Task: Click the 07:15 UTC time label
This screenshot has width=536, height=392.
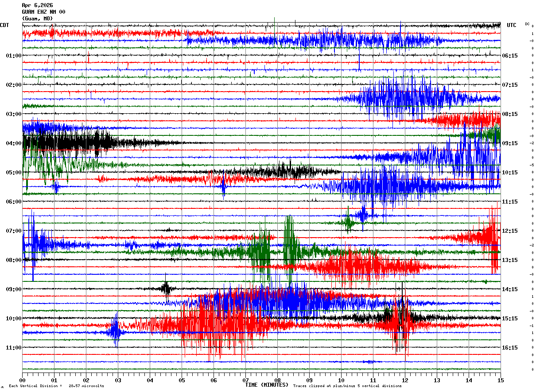Action: coord(510,85)
